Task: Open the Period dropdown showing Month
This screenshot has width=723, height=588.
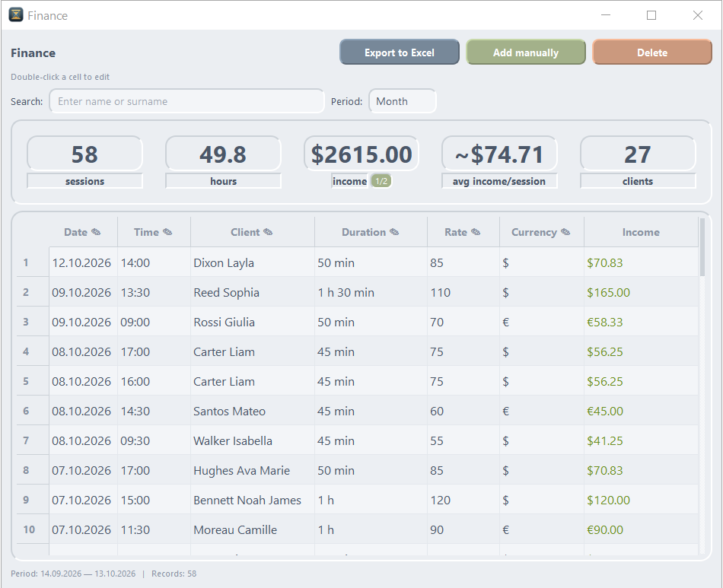Action: coord(403,101)
